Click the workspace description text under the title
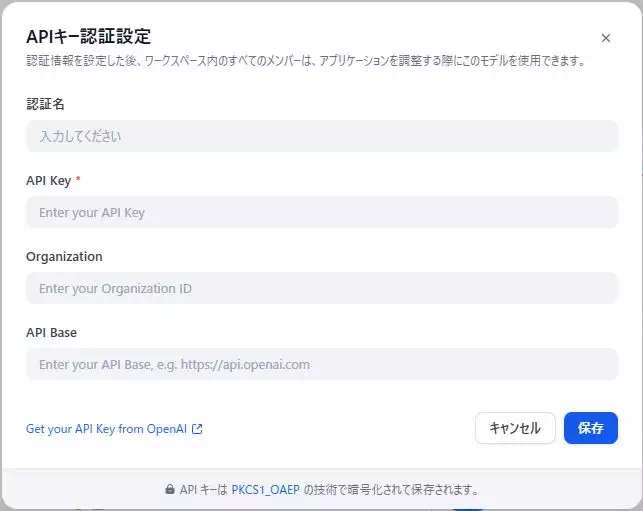The width and height of the screenshot is (643, 511). 305,61
